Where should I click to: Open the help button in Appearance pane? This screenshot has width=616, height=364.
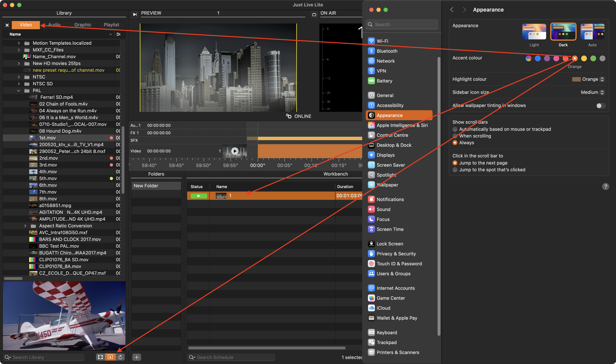pyautogui.click(x=605, y=186)
